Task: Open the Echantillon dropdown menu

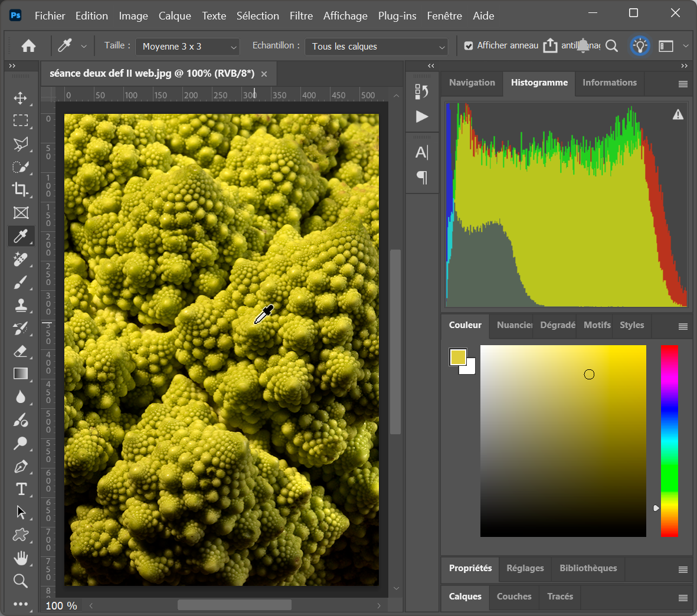Action: pos(376,47)
